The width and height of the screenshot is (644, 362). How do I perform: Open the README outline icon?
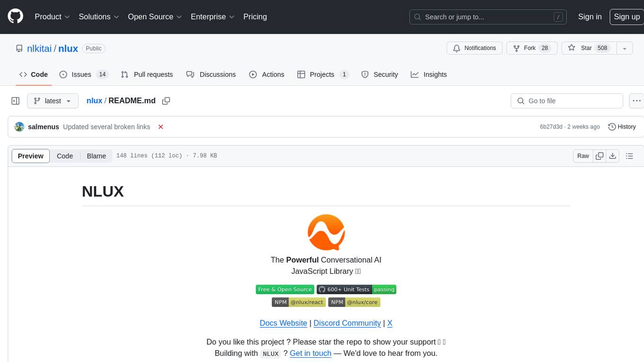(629, 156)
